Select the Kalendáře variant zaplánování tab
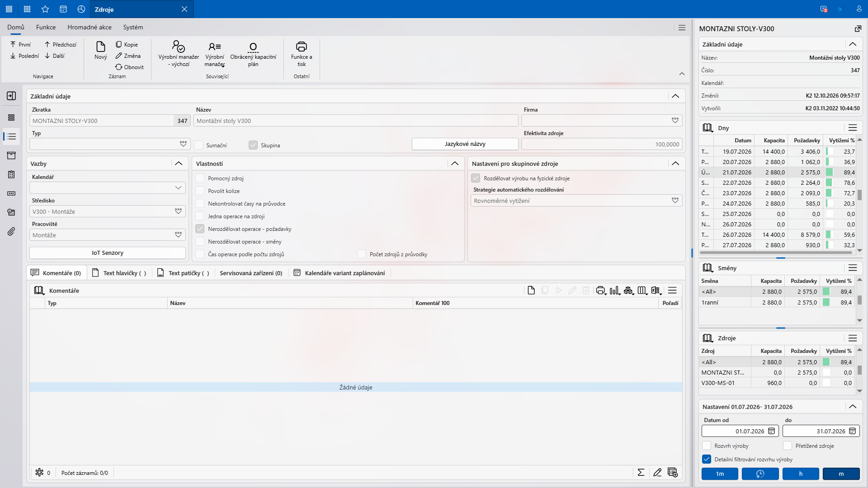Viewport: 868px width, 488px height. pyautogui.click(x=339, y=273)
